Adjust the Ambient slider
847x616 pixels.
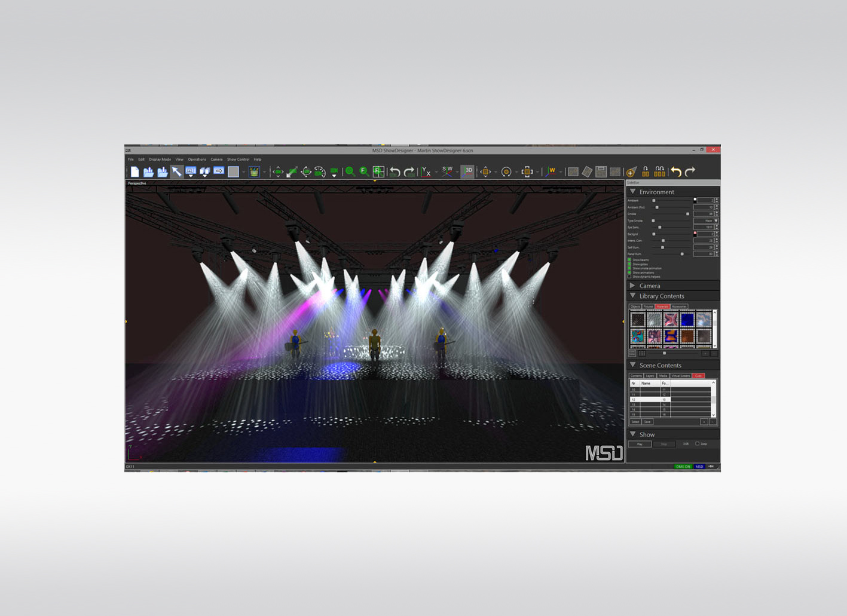(x=653, y=201)
